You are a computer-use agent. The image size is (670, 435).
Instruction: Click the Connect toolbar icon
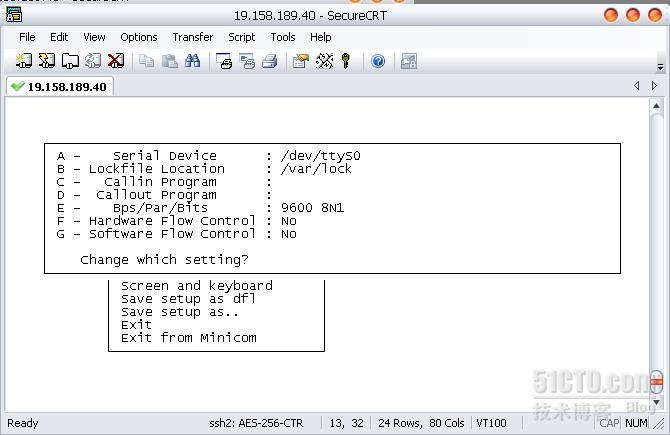tap(24, 61)
